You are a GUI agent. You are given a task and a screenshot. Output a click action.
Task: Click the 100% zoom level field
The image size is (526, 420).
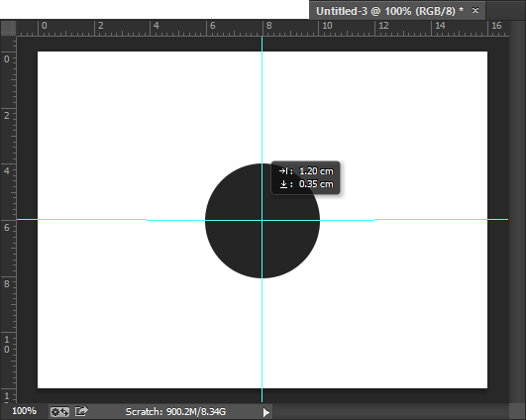click(24, 411)
